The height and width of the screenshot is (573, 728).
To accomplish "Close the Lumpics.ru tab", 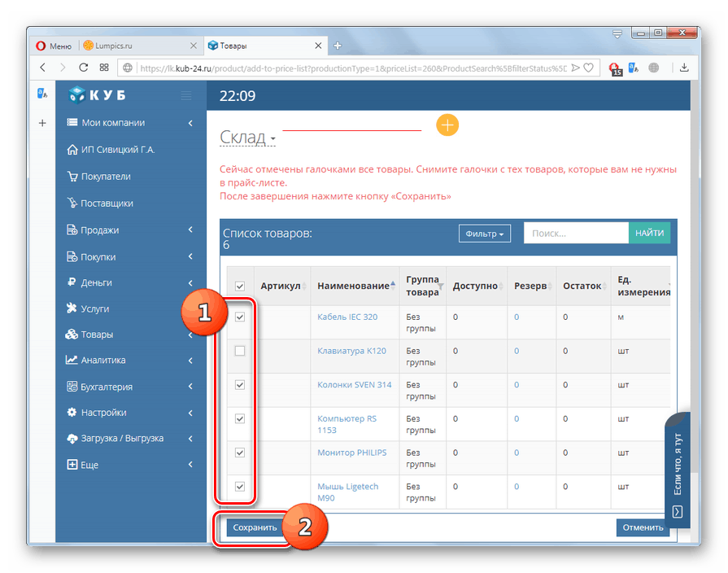I will [194, 46].
